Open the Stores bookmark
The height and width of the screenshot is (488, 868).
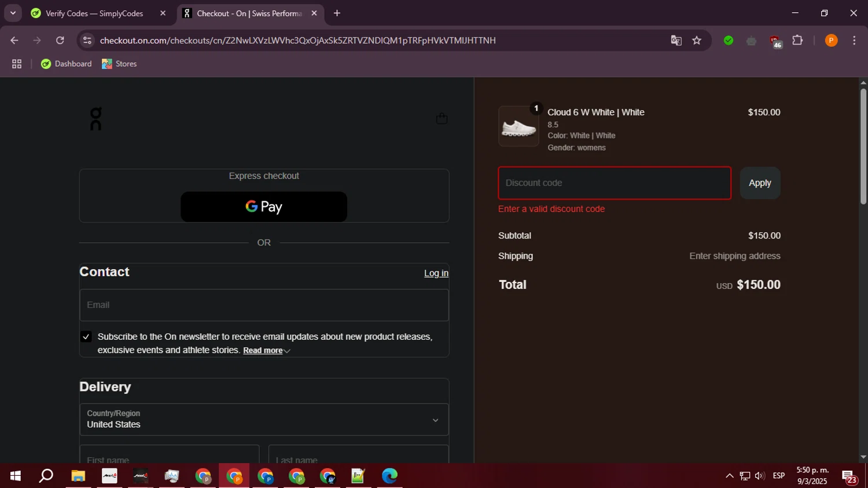119,64
